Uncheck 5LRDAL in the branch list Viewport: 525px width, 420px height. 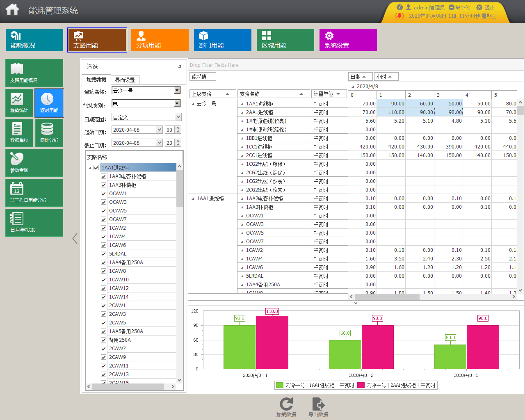click(x=104, y=253)
